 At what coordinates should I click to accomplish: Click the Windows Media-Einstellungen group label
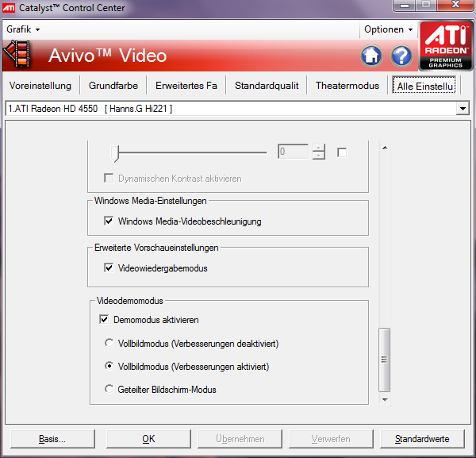pos(150,201)
